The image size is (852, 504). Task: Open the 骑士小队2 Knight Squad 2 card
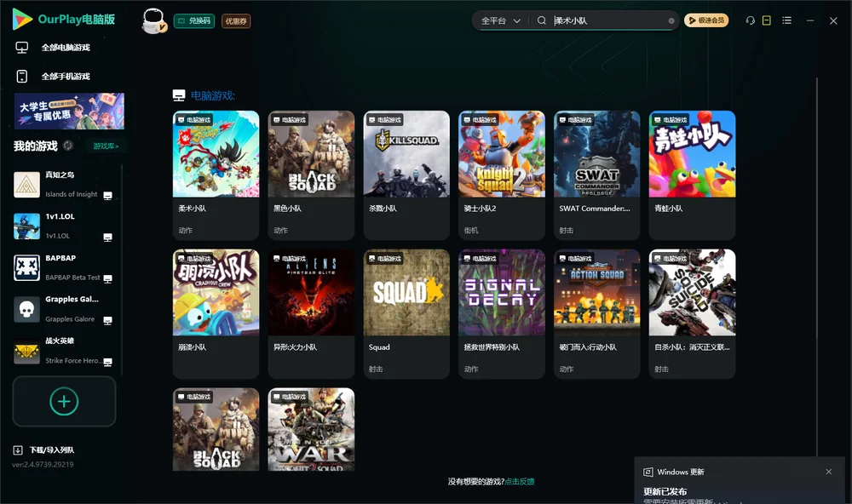click(502, 175)
